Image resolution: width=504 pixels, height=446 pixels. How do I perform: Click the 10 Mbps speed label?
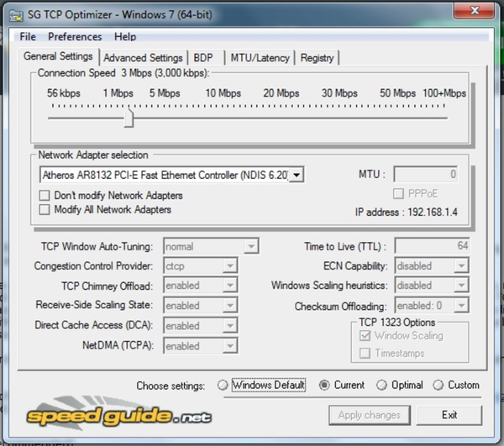(x=223, y=93)
